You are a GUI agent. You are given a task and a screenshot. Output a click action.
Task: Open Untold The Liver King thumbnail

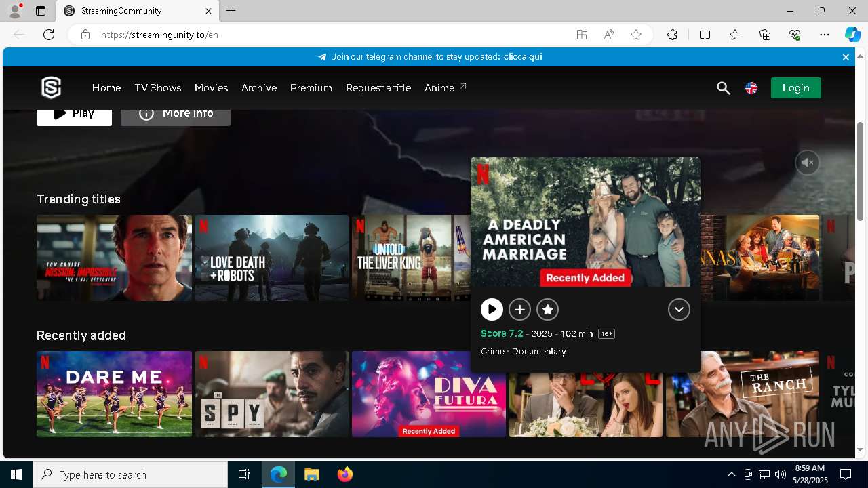coord(411,258)
